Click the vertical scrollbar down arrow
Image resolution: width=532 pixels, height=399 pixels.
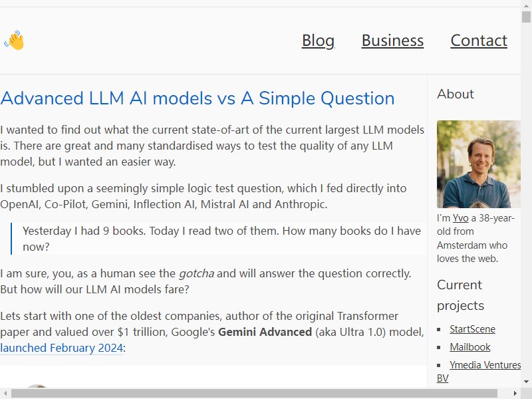coord(526,382)
